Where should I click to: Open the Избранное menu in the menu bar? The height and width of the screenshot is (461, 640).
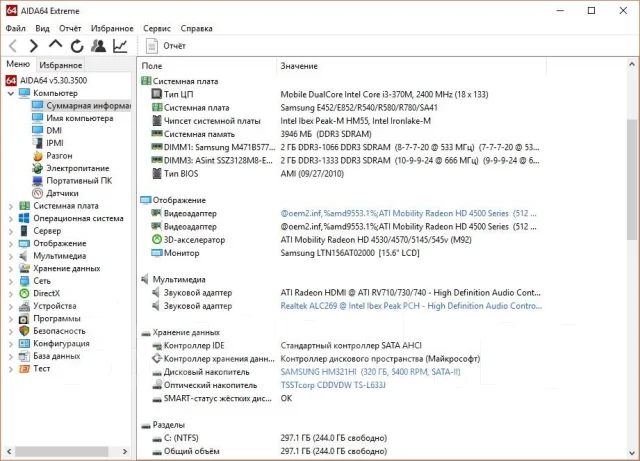(112, 28)
